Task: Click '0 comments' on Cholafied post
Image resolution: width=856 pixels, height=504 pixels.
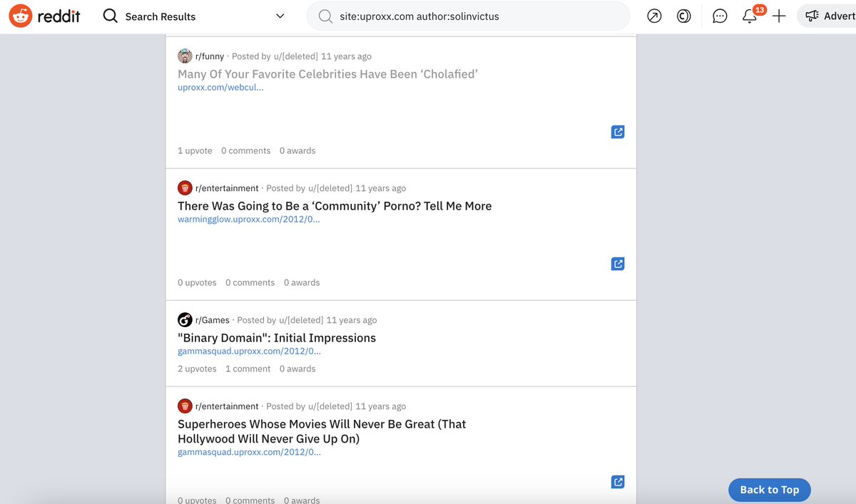Action: 245,150
